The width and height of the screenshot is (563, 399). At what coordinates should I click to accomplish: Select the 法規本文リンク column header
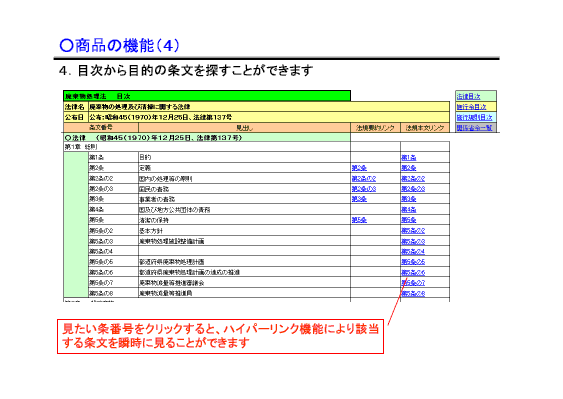click(425, 127)
